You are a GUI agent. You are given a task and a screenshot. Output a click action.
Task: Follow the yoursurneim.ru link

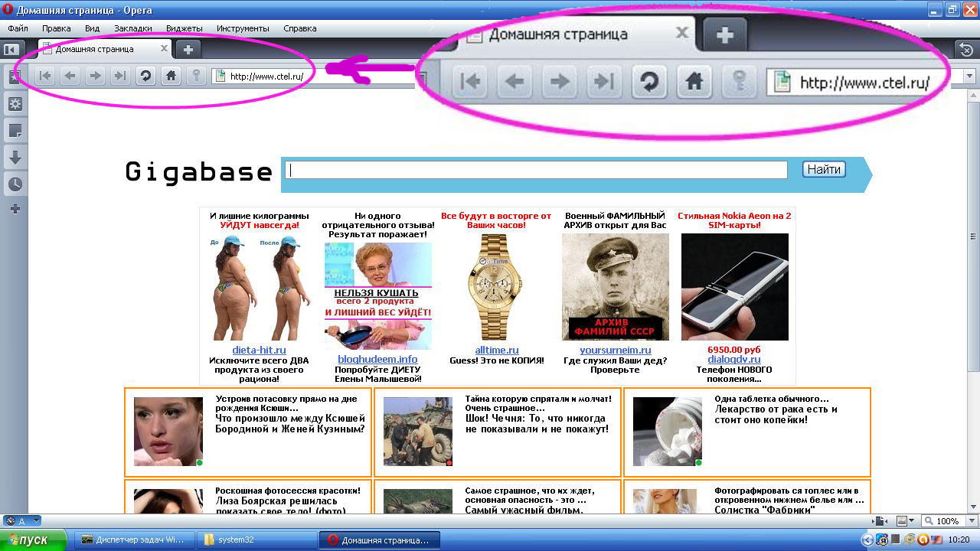(x=615, y=350)
